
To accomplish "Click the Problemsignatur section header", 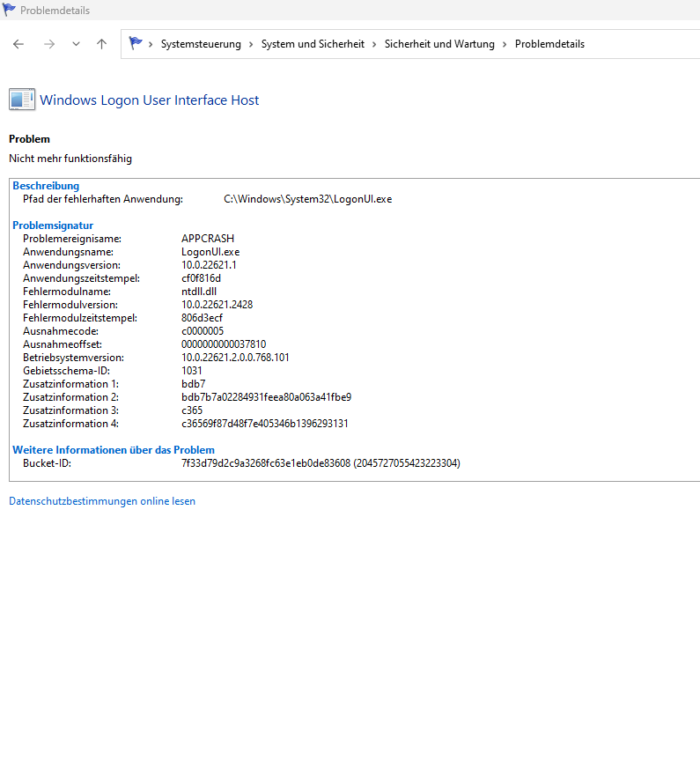I will pos(53,225).
